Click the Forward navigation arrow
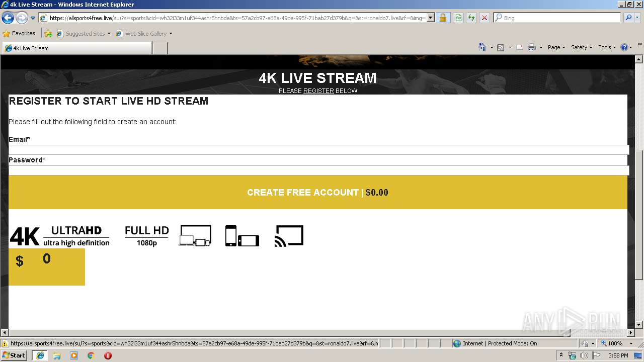This screenshot has width=644, height=362. 22,18
